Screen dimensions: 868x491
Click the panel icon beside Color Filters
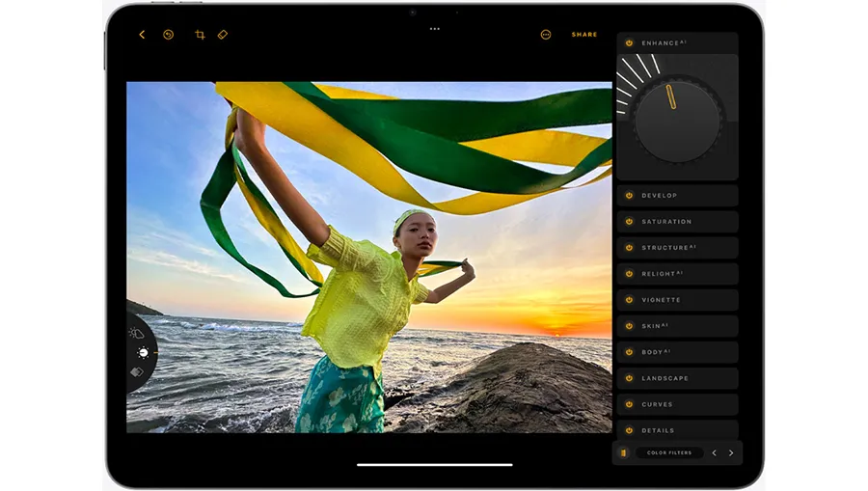[624, 452]
